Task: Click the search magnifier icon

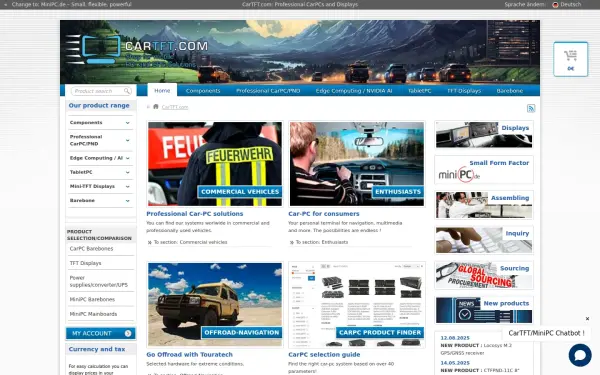Action: (x=127, y=91)
